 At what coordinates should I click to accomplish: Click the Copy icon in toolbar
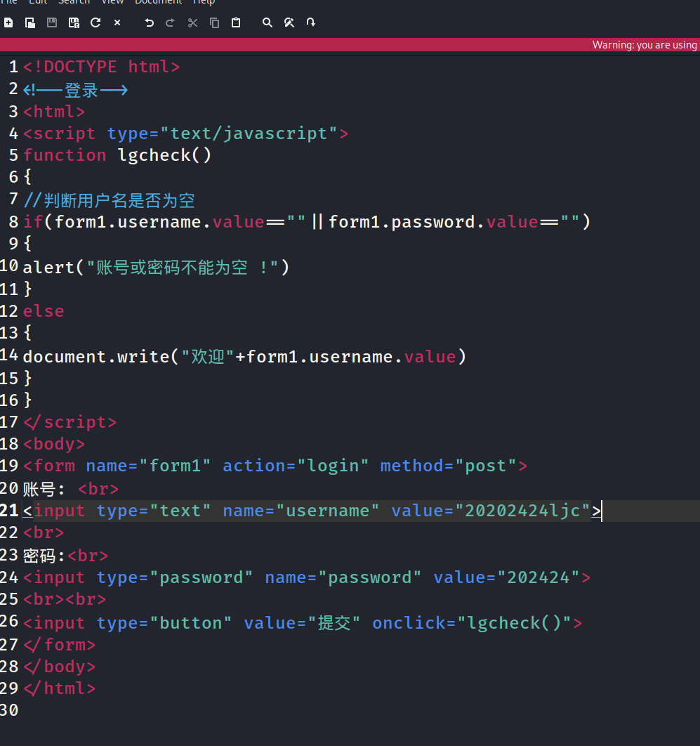tap(214, 22)
